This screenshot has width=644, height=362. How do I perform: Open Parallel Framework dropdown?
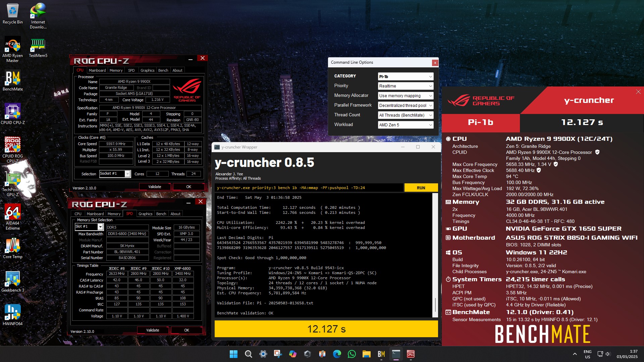pos(406,106)
